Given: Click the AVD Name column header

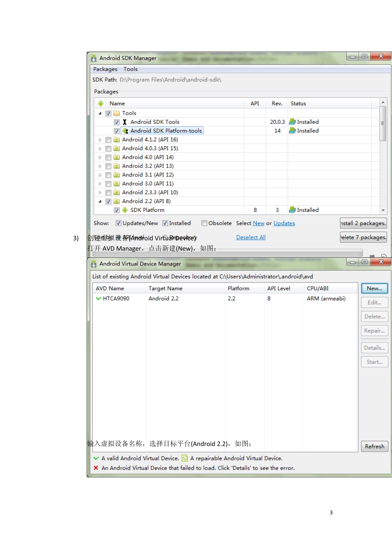Looking at the screenshot, I should (x=119, y=288).
